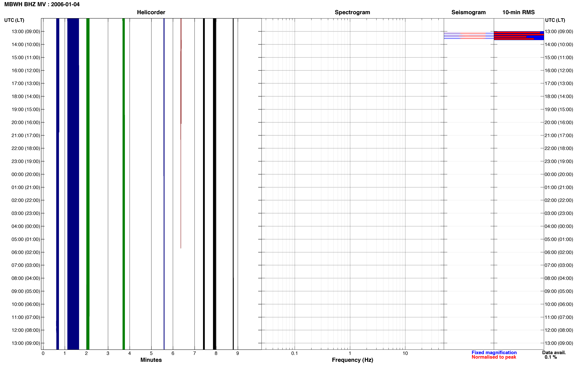Click 11:00 (07:00) on the RMS-side time axis
This screenshot has width=588, height=368.
559,317
